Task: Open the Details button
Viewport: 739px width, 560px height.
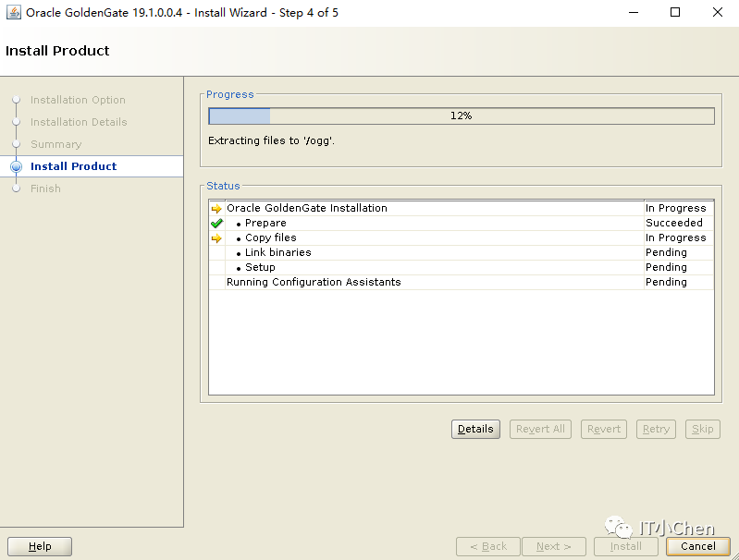Action: (475, 429)
